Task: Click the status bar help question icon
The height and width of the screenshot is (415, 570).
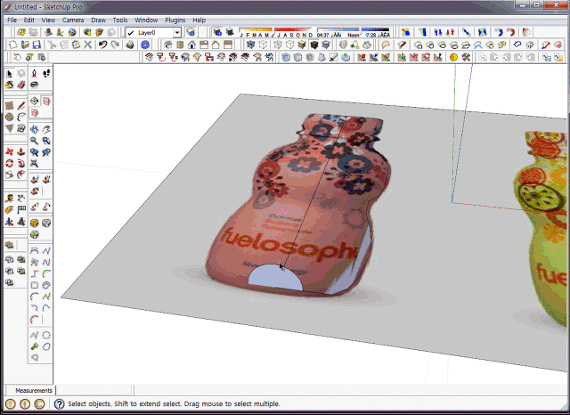Action: tap(59, 404)
